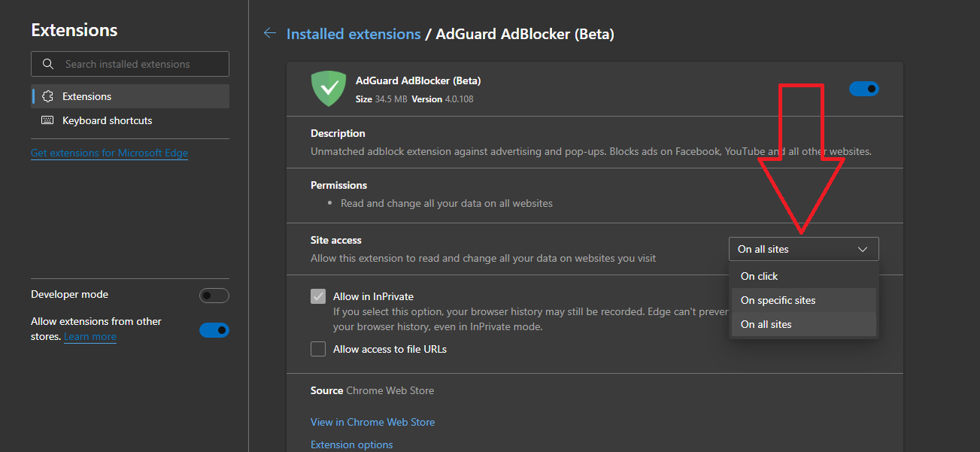Enable Allow access to file URLs
980x452 pixels.
pyautogui.click(x=318, y=349)
